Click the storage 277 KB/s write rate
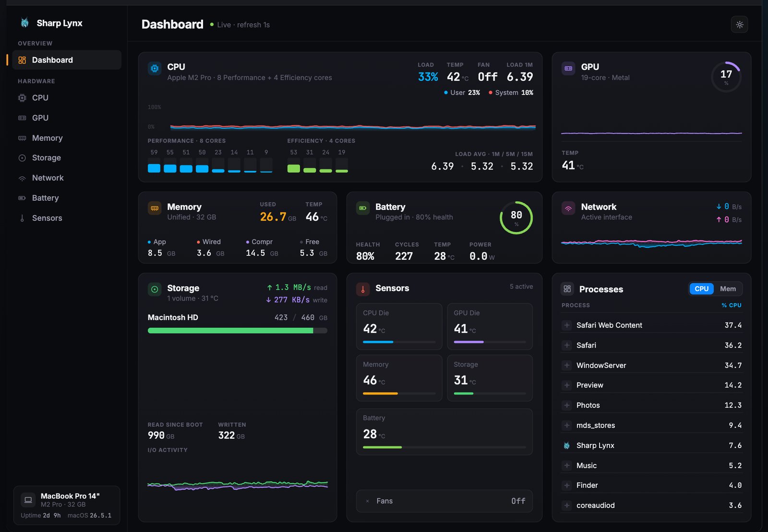768x532 pixels. click(x=297, y=300)
